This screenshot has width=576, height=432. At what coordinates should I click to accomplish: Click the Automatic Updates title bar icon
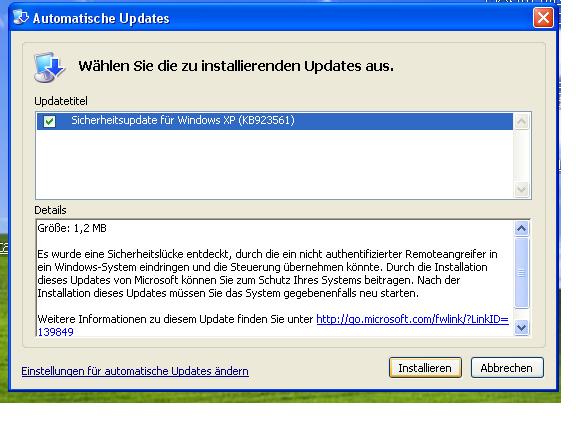(x=21, y=17)
